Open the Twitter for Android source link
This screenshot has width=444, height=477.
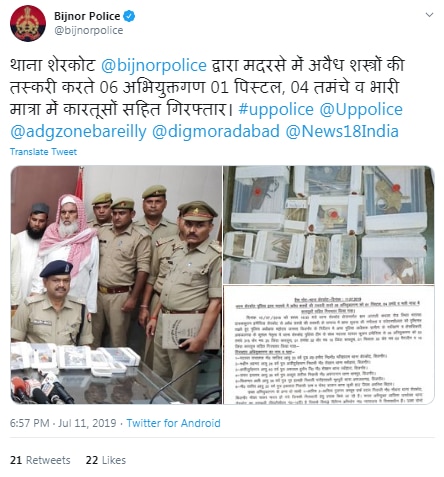(x=173, y=423)
